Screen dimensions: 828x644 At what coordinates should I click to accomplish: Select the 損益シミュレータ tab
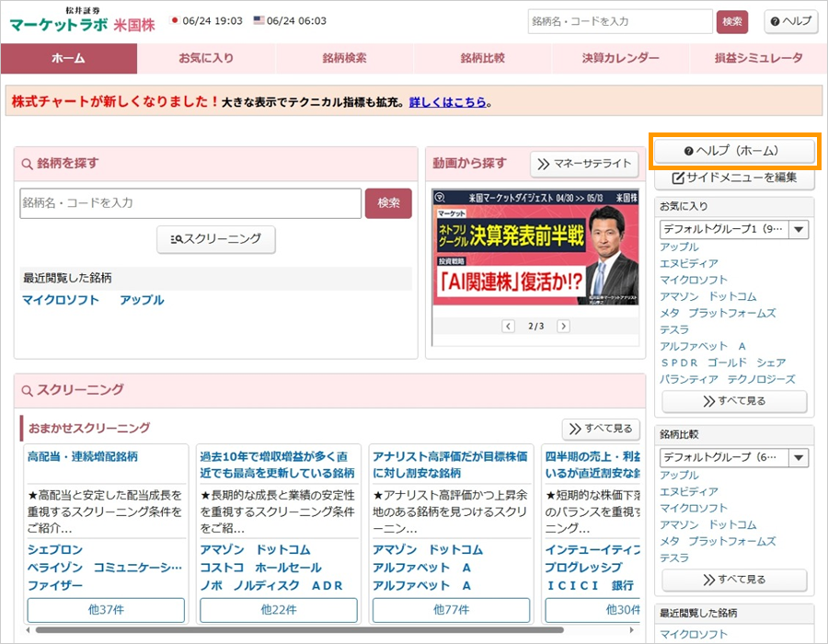[758, 58]
